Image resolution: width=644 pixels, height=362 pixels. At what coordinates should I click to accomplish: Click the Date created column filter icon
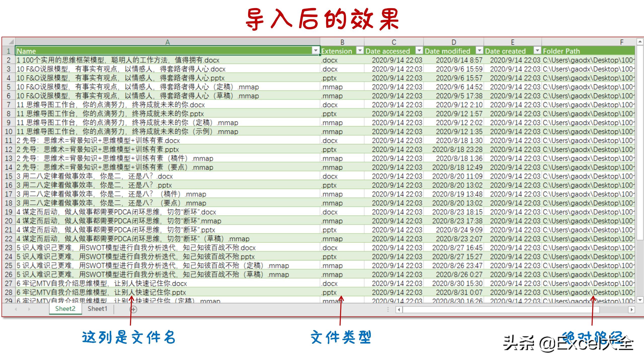[x=537, y=51]
